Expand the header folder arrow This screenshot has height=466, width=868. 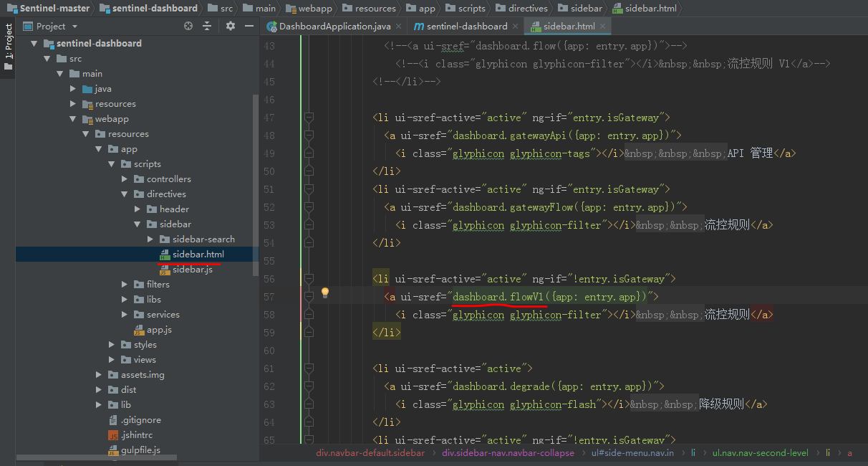[x=137, y=209]
